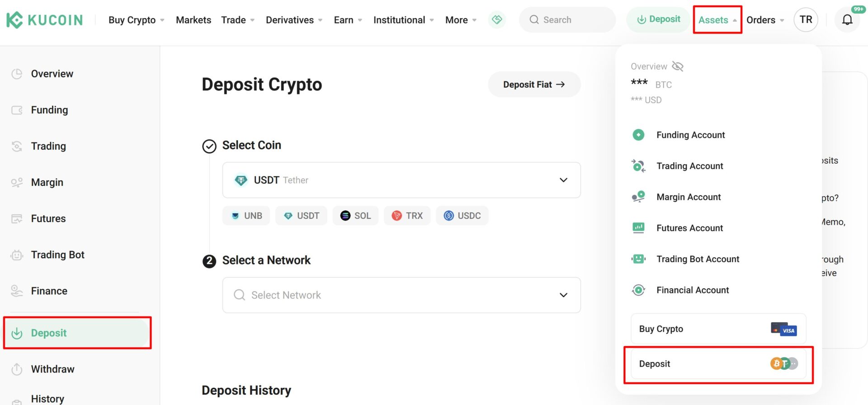Toggle balance visibility eye icon
Viewport: 868px width, 405px height.
677,66
